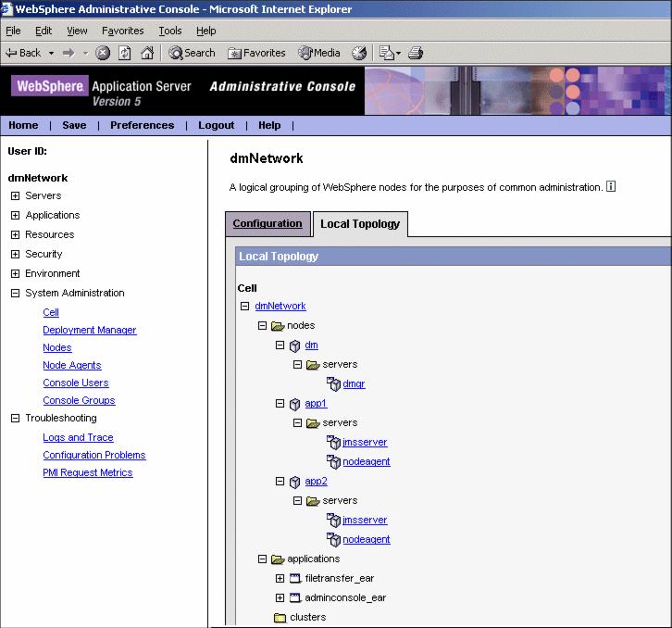Expand the Security navigation section
Viewport: 672px width, 628px height.
(15, 255)
